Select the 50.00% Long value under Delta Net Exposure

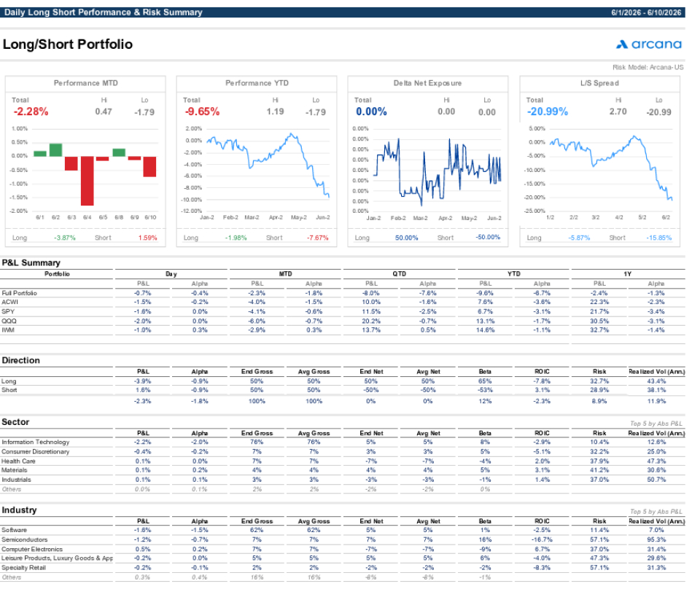point(406,238)
